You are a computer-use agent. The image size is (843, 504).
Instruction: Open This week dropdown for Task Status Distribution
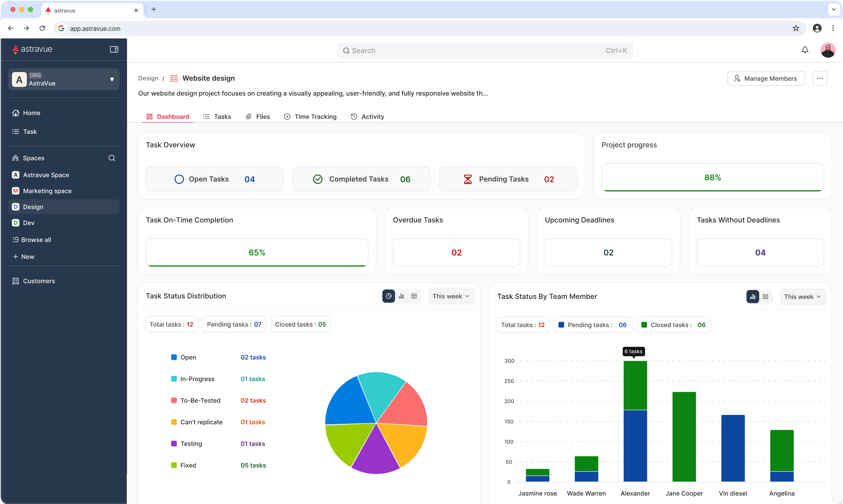point(451,296)
